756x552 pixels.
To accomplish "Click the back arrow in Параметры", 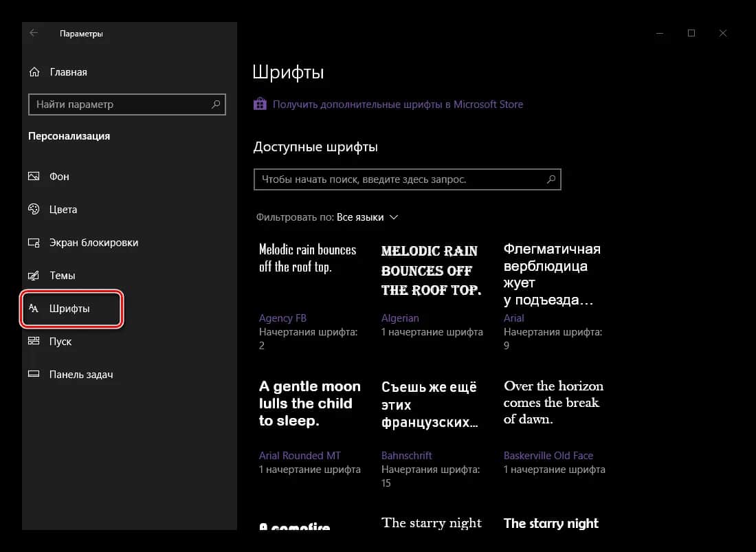I will [x=34, y=32].
